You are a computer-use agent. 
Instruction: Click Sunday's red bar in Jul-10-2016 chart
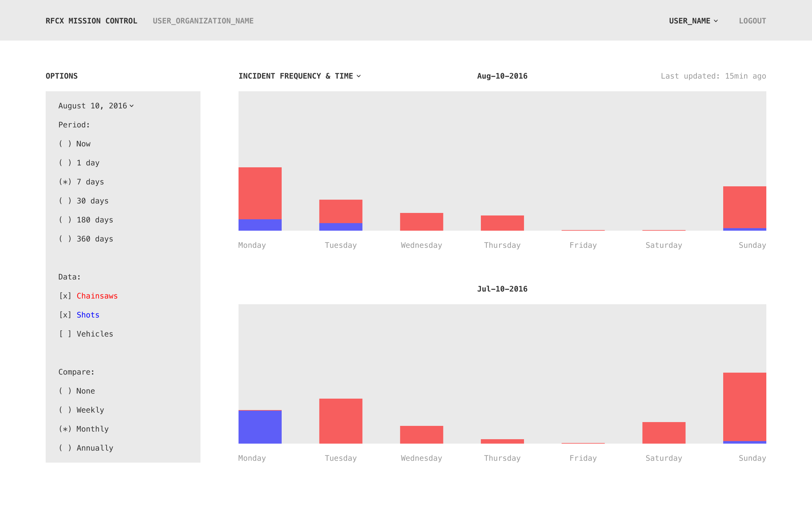pos(744,407)
